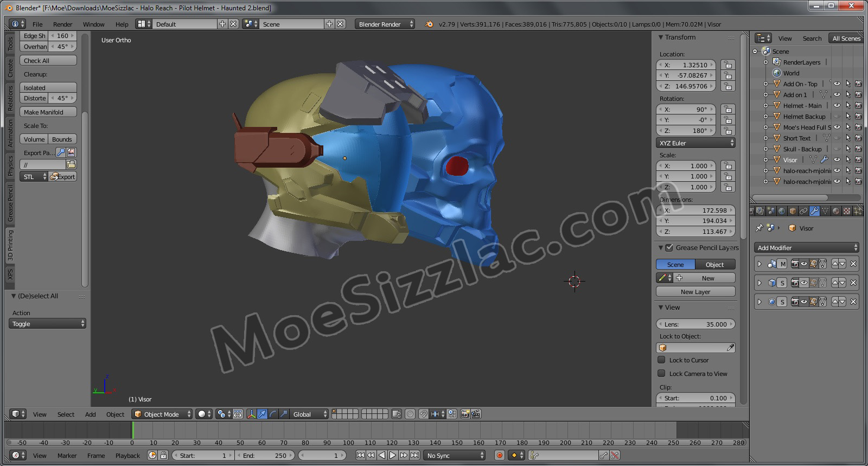The image size is (868, 466).
Task: Click the delete keyframes icon in timeline
Action: pos(615,456)
